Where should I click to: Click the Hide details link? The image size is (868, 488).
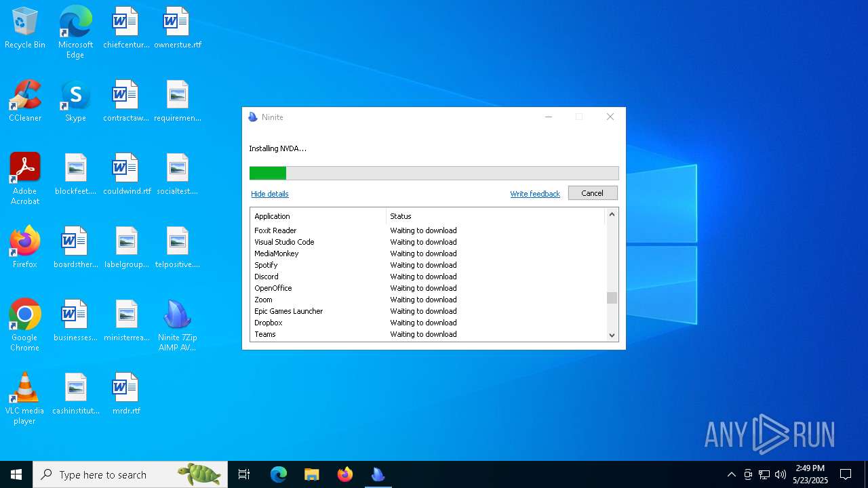[270, 194]
